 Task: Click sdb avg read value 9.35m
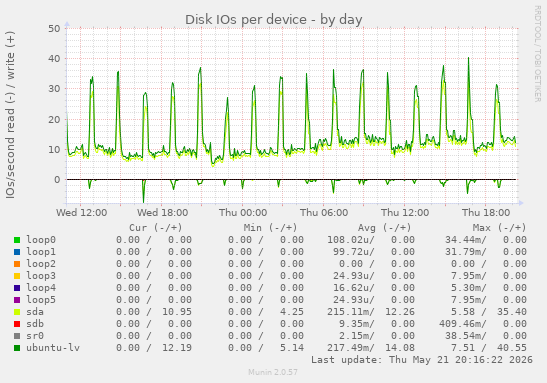(354, 324)
